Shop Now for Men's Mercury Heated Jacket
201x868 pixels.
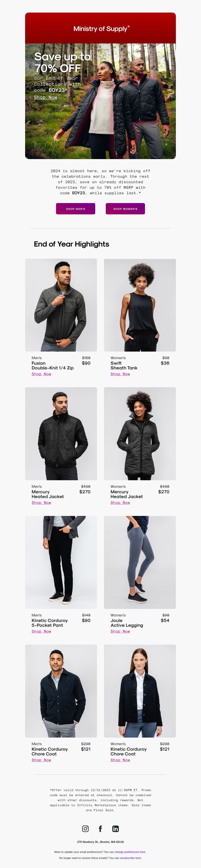pos(41,503)
